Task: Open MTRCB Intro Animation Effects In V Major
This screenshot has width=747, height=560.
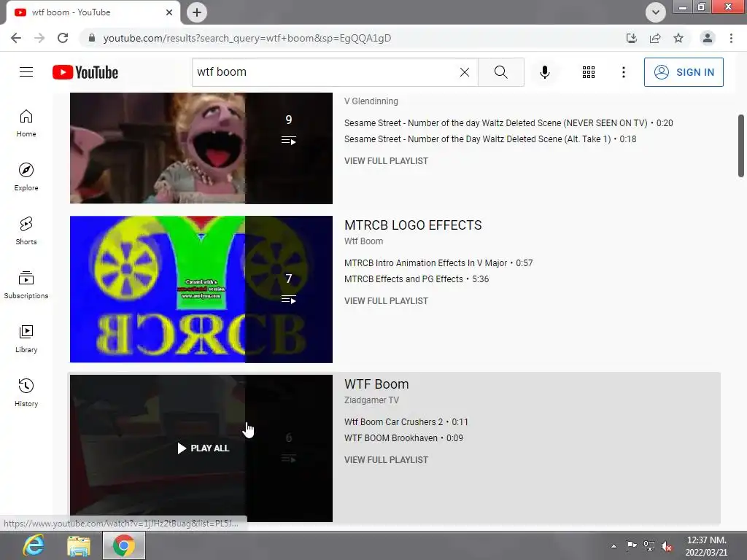Action: (x=426, y=262)
